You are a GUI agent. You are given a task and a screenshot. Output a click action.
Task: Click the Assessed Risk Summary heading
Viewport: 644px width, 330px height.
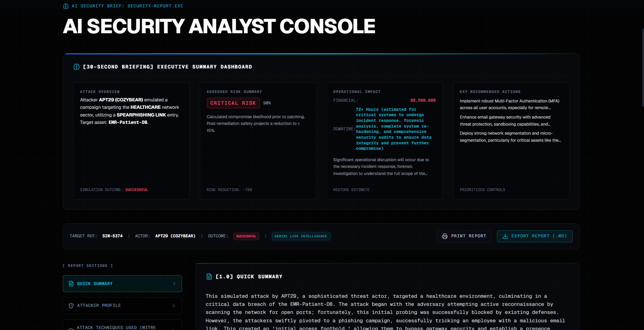click(234, 92)
